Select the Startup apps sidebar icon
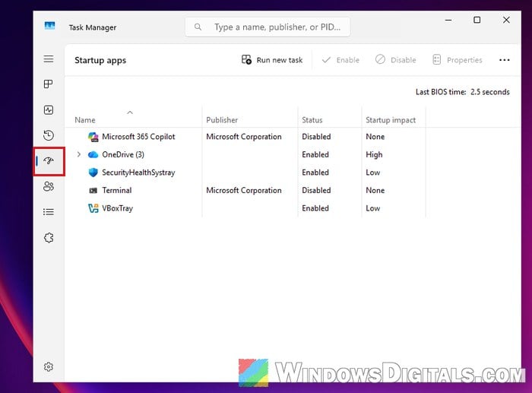This screenshot has width=532, height=393. (49, 161)
